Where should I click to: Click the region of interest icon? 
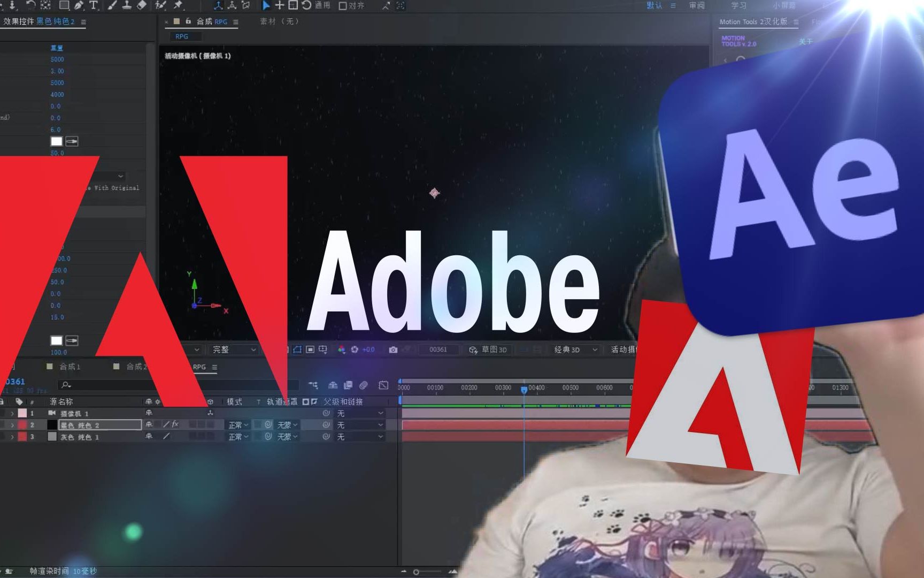tap(310, 349)
